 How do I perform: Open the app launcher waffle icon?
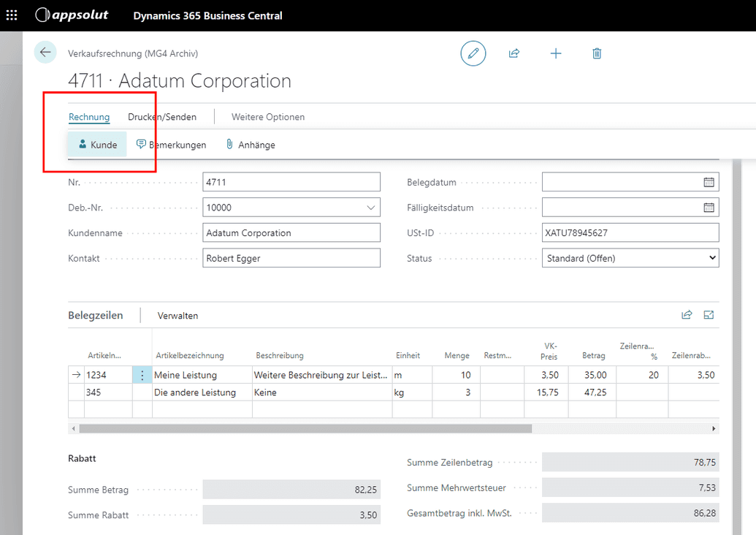[12, 15]
